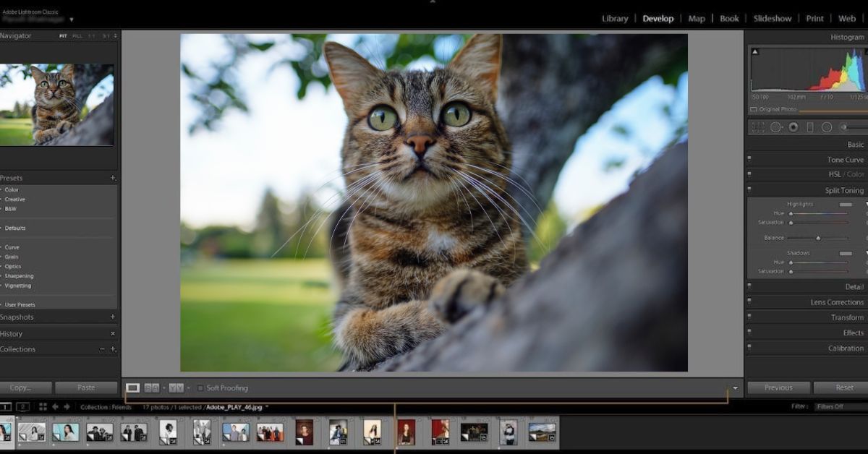Go forward using the right arrow
868x454 pixels.
(67, 407)
